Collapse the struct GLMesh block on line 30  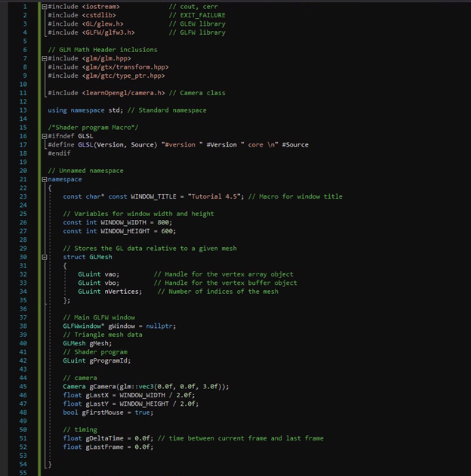click(45, 257)
